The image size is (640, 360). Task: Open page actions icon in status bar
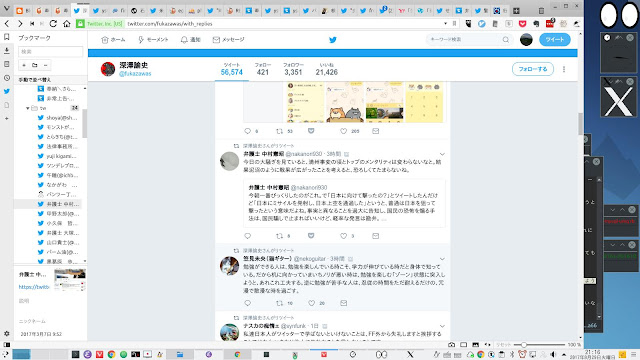point(487,345)
